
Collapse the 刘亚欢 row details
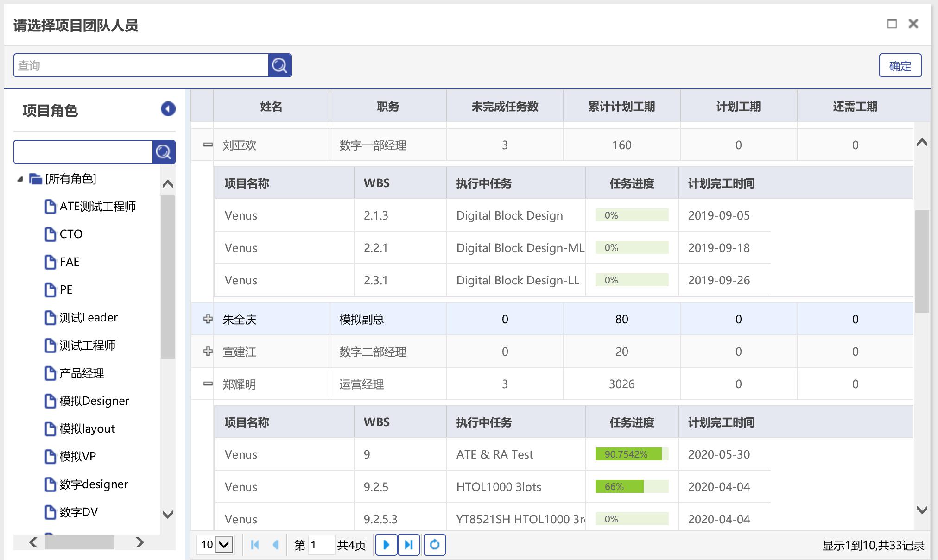208,145
